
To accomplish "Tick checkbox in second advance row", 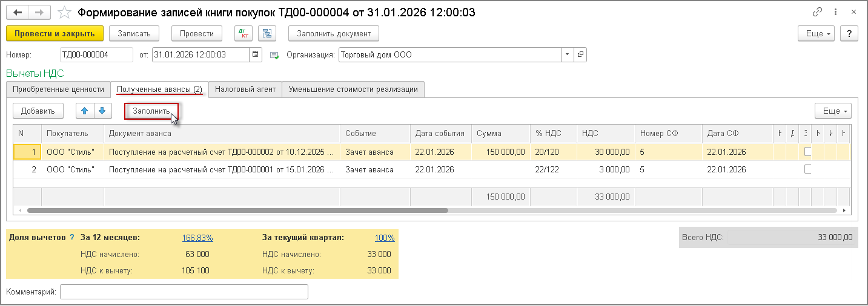I will pyautogui.click(x=807, y=169).
